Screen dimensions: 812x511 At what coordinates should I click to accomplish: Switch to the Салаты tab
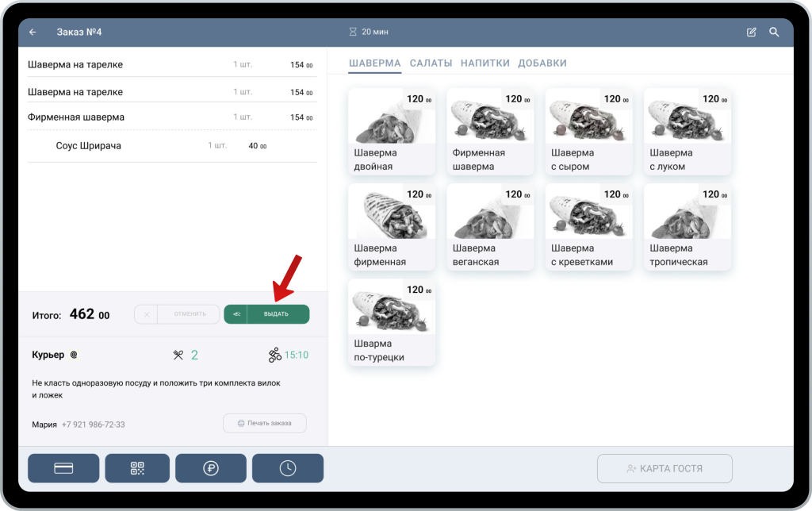pyautogui.click(x=431, y=63)
